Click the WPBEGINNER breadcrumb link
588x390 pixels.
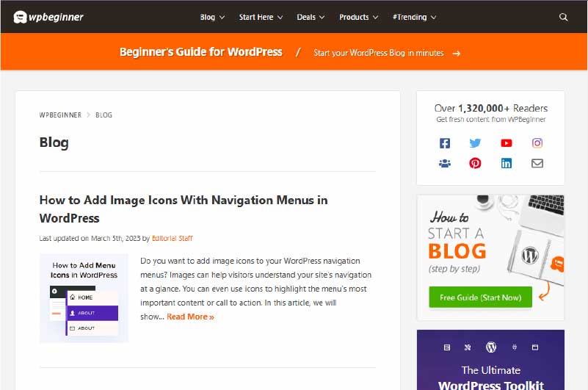tap(60, 115)
